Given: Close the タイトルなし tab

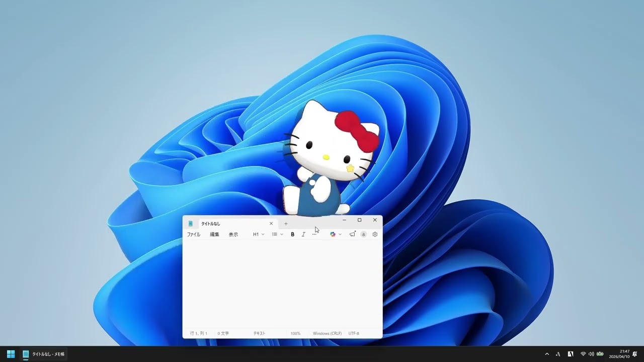Looking at the screenshot, I should (x=271, y=224).
